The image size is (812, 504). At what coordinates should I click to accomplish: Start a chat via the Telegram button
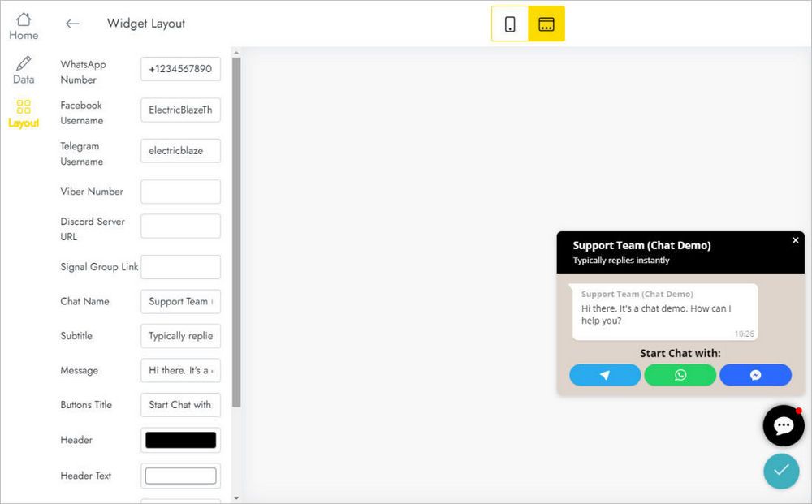pyautogui.click(x=605, y=375)
